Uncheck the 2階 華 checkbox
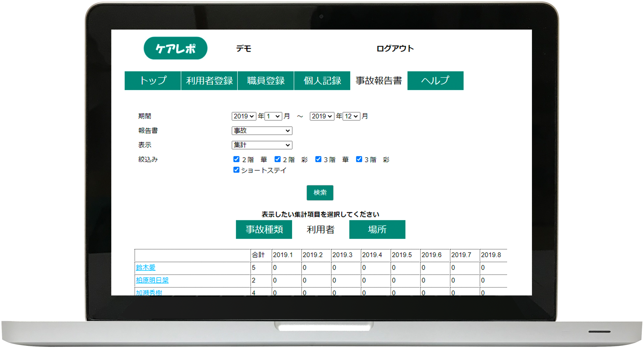 pyautogui.click(x=236, y=159)
